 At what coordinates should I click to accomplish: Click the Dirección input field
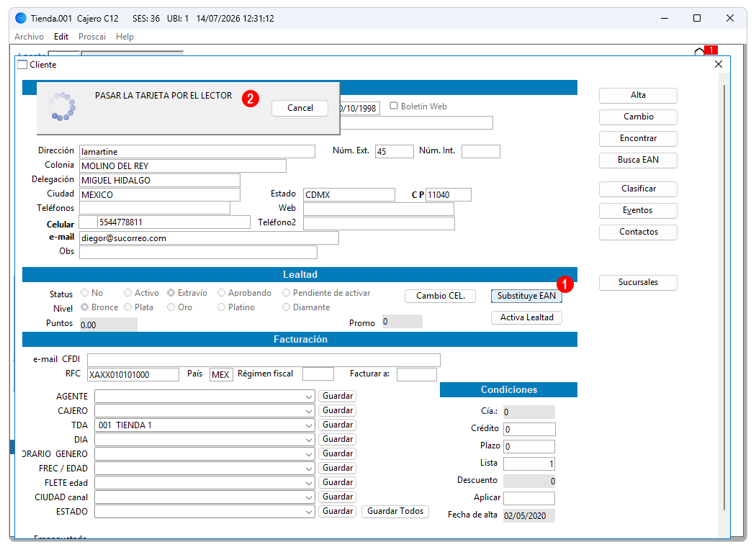click(197, 152)
